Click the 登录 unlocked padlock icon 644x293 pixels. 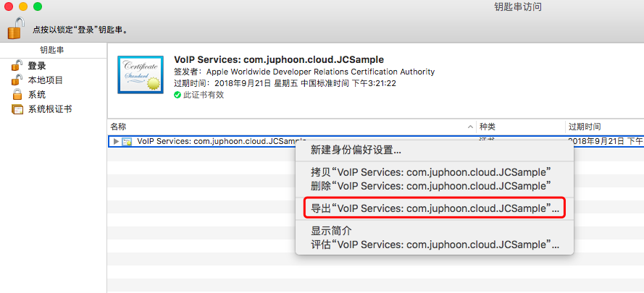coord(17,66)
